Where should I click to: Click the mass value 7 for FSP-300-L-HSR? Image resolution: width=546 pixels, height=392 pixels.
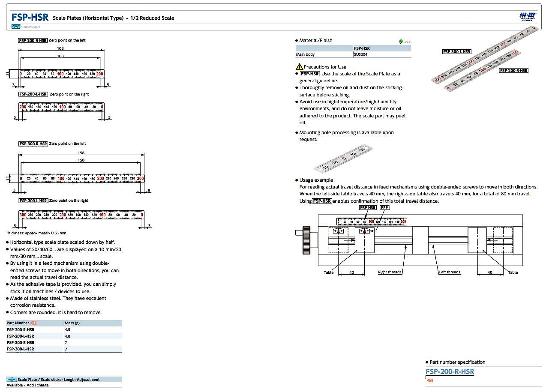click(x=66, y=349)
